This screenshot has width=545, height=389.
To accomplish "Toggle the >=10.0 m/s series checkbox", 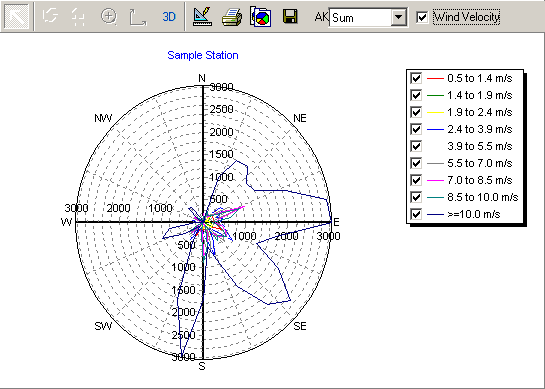I will pos(416,214).
